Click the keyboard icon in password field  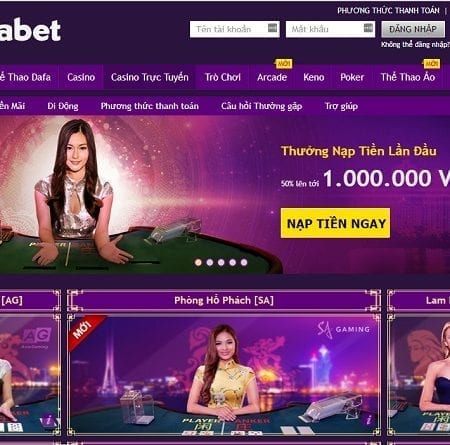point(368,28)
